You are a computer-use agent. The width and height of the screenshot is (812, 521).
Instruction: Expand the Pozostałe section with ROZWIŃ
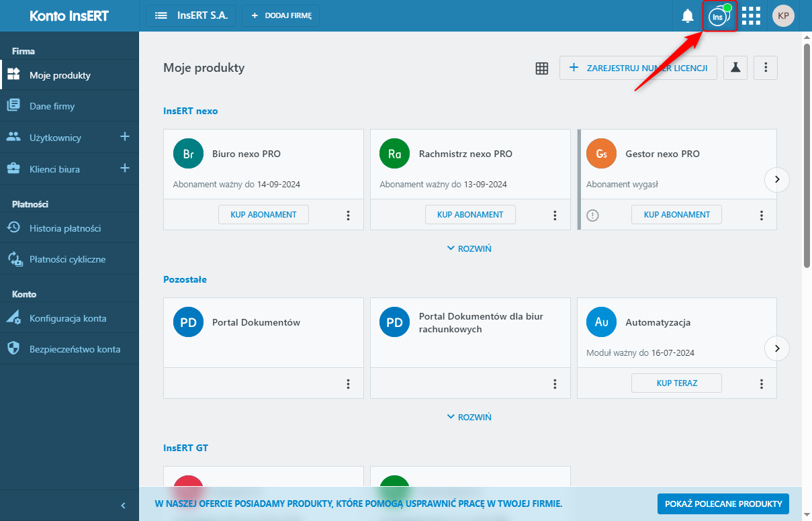[469, 417]
